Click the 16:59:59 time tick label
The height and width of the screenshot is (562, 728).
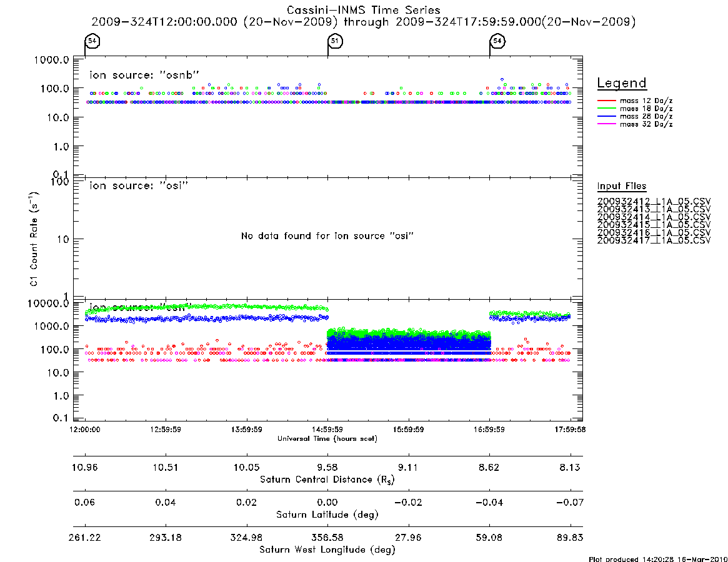click(x=489, y=430)
